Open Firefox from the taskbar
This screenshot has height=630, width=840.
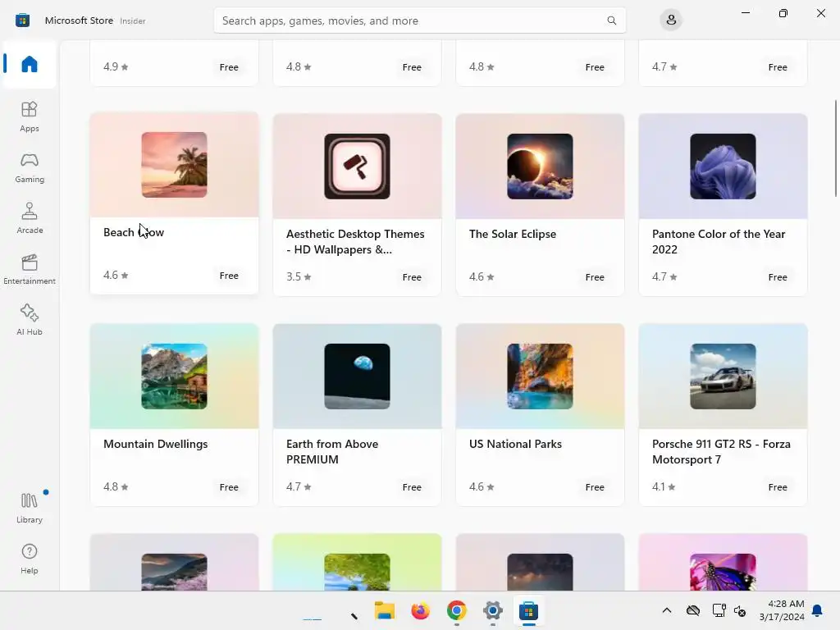click(421, 610)
